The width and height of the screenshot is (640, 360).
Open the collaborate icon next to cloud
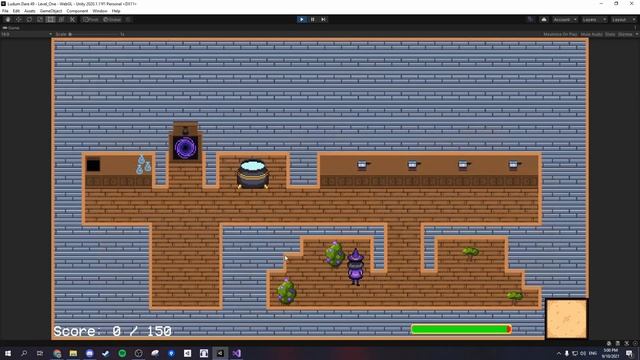point(530,20)
